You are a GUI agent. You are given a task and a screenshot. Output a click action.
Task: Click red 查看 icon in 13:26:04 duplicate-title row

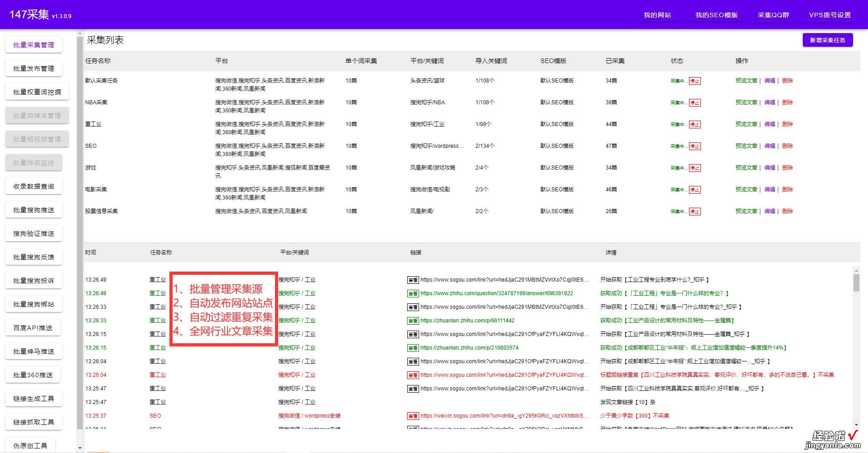pos(413,375)
